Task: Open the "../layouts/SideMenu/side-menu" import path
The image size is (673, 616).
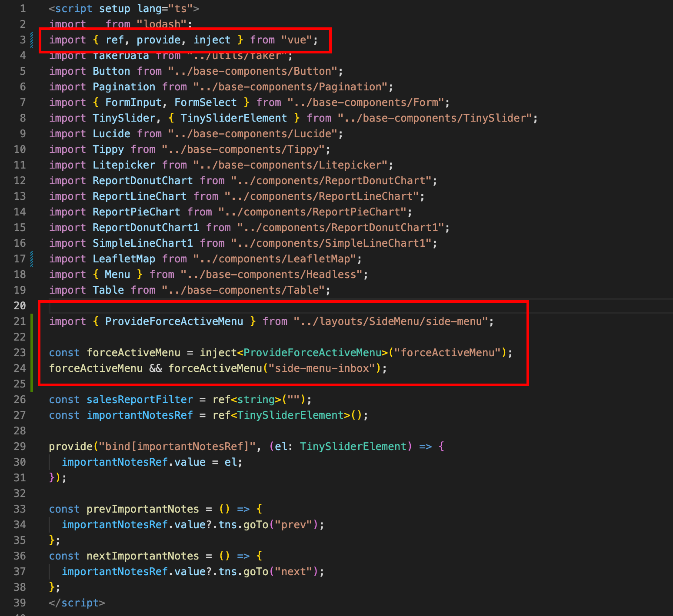Action: click(391, 321)
